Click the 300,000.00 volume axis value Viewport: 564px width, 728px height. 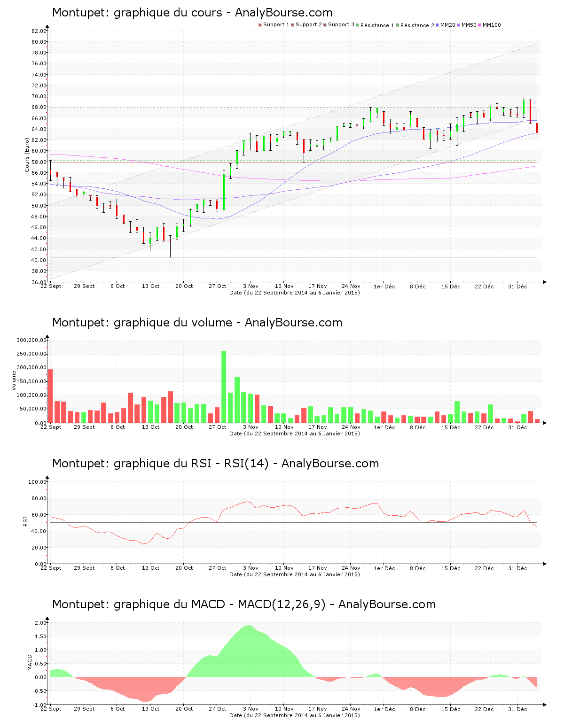tap(31, 340)
